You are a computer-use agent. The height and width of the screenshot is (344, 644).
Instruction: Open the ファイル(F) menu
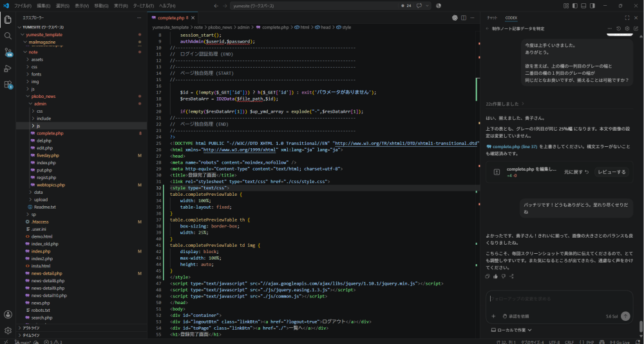(23, 6)
